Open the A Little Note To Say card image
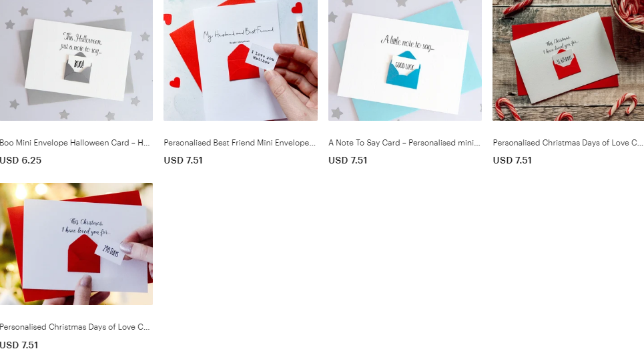The height and width of the screenshot is (351, 644). (x=405, y=60)
